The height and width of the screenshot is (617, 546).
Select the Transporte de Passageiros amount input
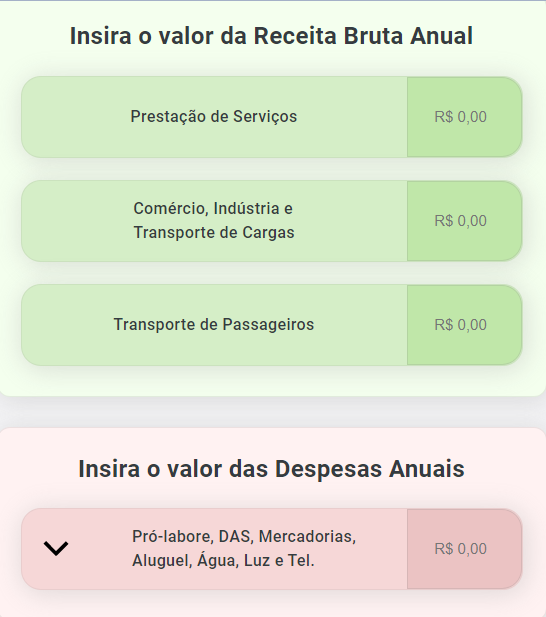point(465,325)
